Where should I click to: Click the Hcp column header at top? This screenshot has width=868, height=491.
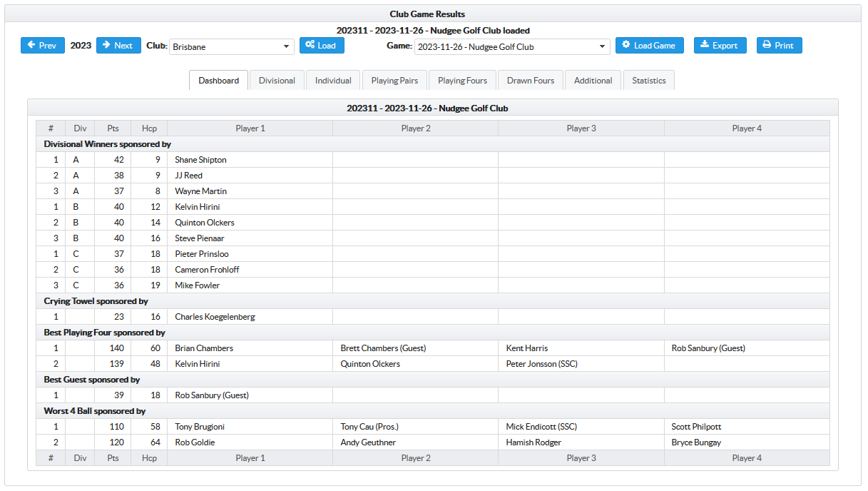point(149,128)
